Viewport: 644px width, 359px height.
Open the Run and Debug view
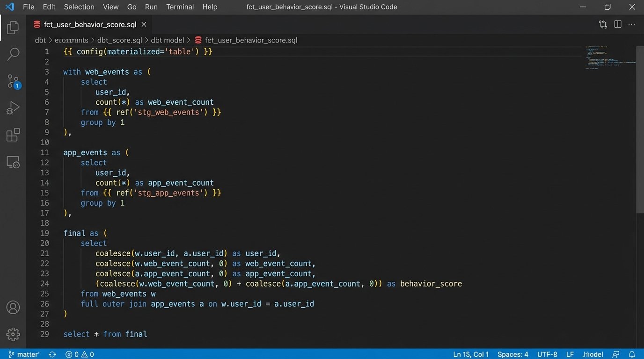coord(13,108)
